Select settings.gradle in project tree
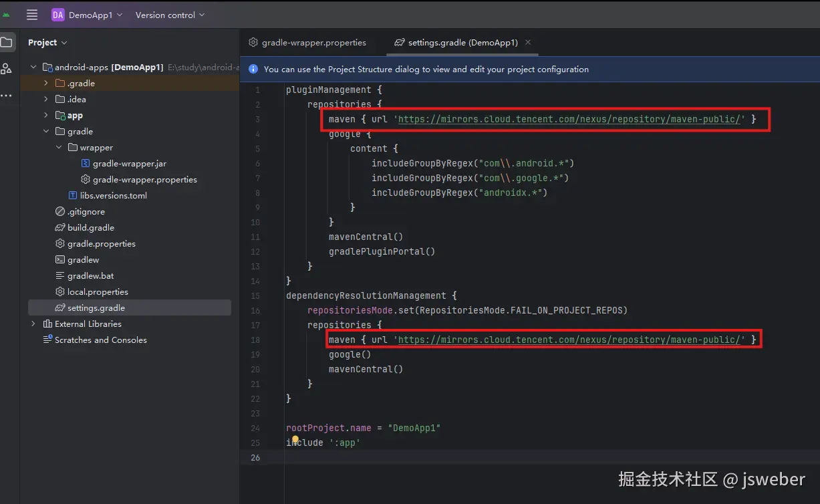The width and height of the screenshot is (820, 504). 130,307
